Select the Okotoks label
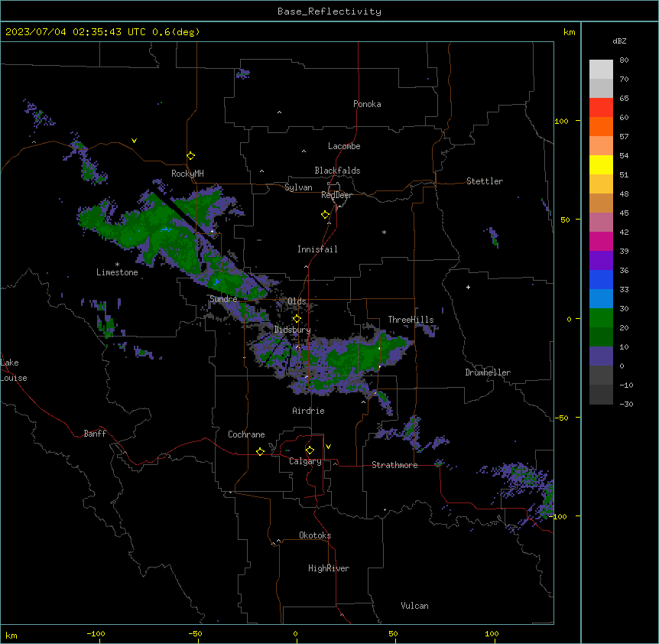Viewport: 659px width, 644px height. pyautogui.click(x=315, y=535)
